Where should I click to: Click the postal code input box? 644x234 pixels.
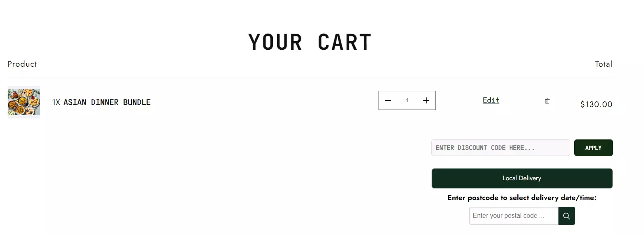(x=513, y=216)
